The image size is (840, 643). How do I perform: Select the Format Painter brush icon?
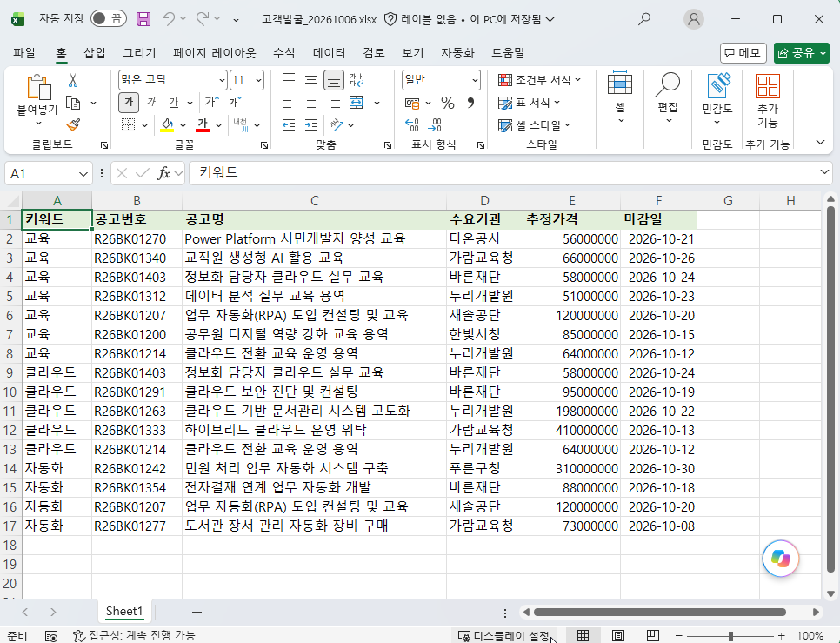coord(73,124)
